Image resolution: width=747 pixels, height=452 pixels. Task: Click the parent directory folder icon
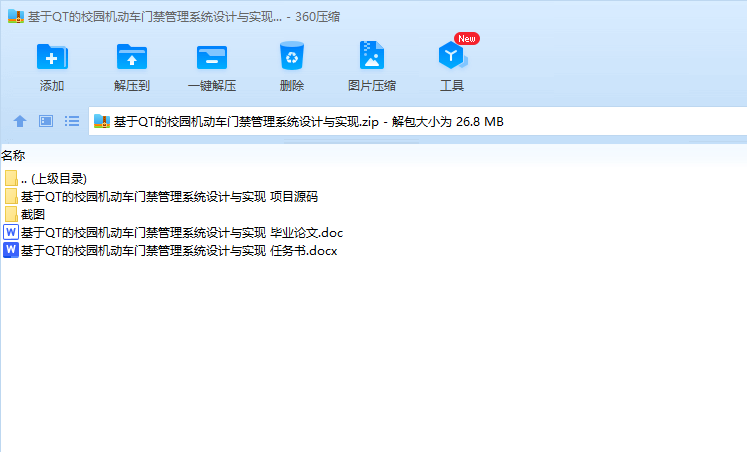pyautogui.click(x=11, y=178)
